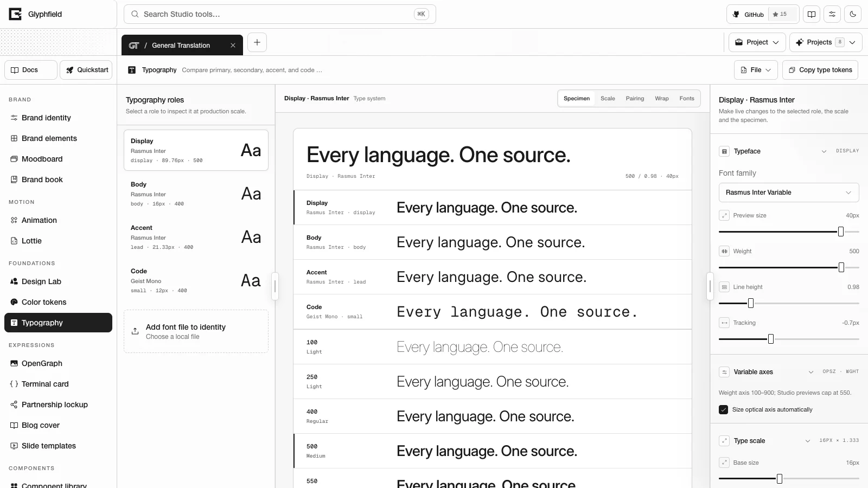Collapse the Typeface section chevron
The width and height of the screenshot is (868, 488).
pyautogui.click(x=824, y=151)
